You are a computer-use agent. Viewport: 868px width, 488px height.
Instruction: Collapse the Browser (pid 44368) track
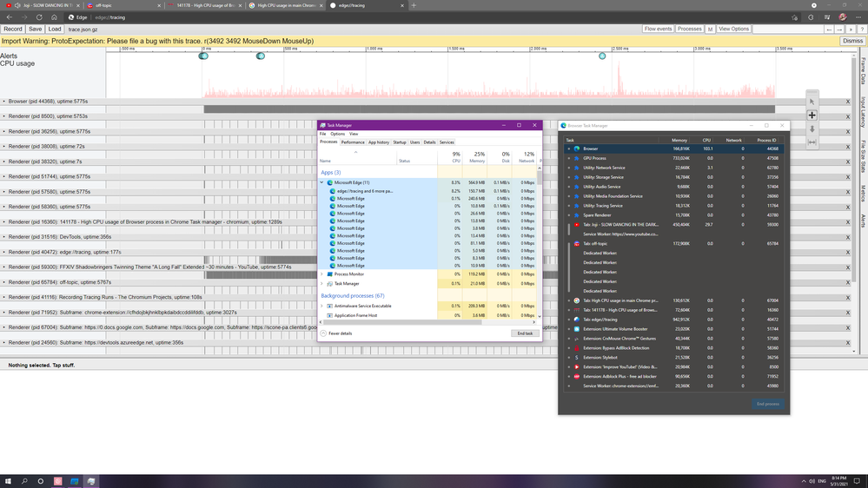(x=3, y=102)
